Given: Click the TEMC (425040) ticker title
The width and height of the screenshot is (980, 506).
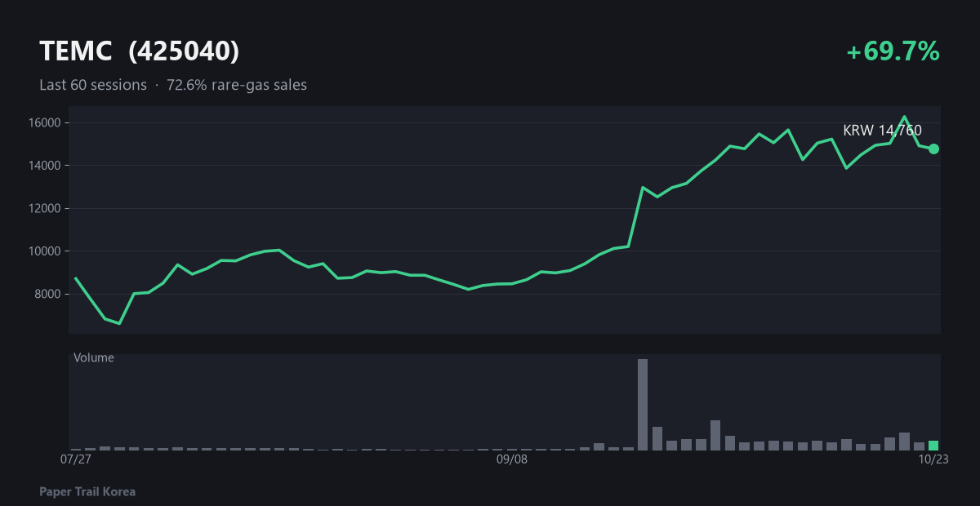Looking at the screenshot, I should (x=140, y=51).
